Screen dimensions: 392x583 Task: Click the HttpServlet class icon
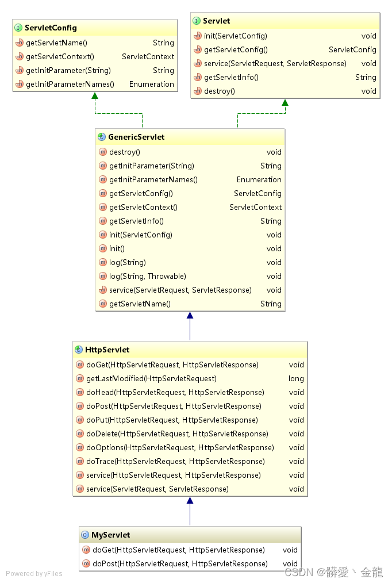(x=78, y=350)
